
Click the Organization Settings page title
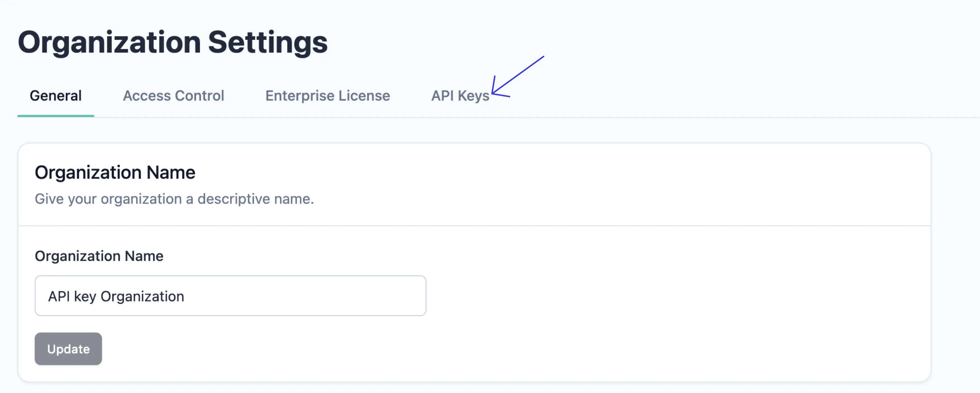coord(172,42)
